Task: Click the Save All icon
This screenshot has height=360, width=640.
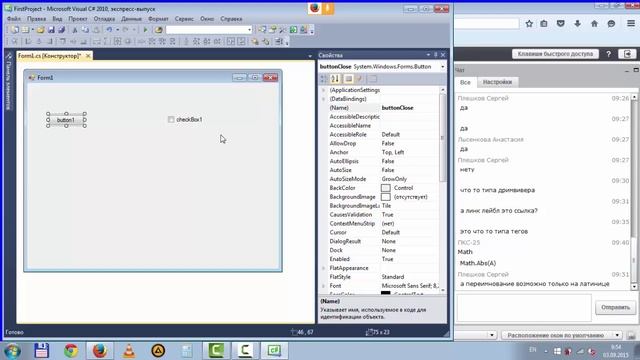Action: (x=62, y=30)
